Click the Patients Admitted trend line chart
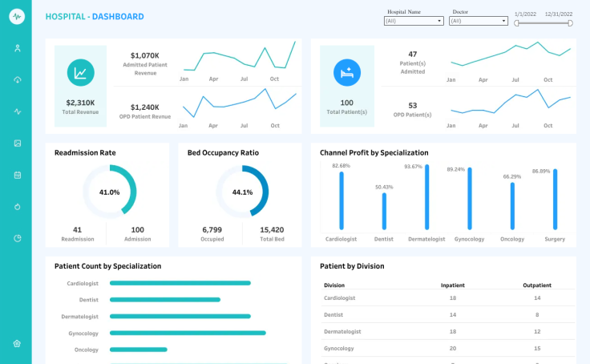590x364 pixels. [x=511, y=55]
